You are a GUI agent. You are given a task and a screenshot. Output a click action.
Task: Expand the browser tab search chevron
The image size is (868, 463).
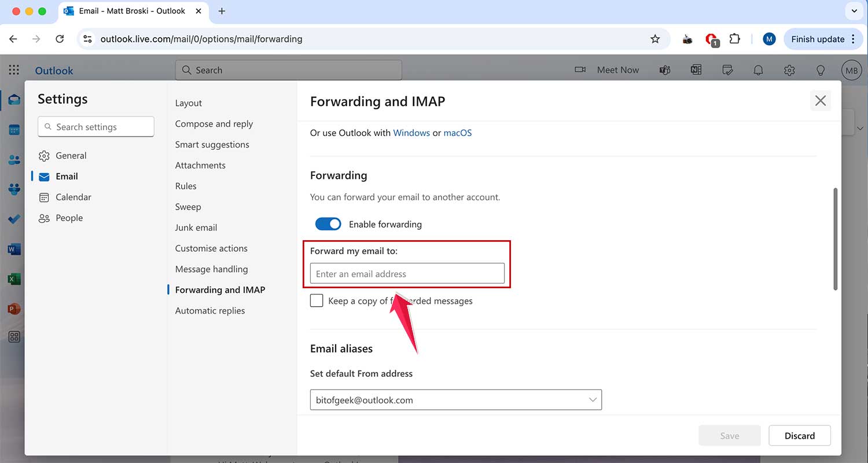click(854, 11)
